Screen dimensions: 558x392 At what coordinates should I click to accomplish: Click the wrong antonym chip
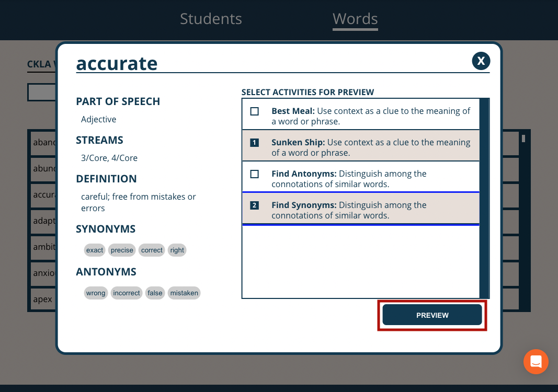pyautogui.click(x=96, y=293)
